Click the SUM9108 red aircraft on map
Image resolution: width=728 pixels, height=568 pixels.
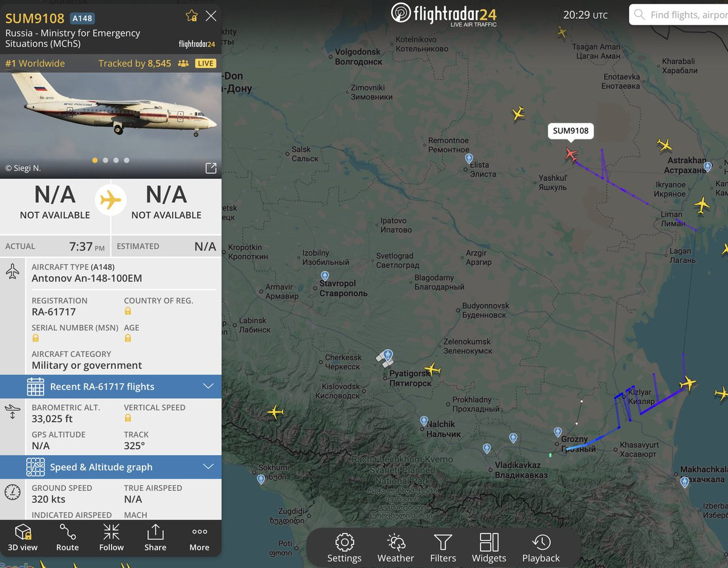point(571,154)
